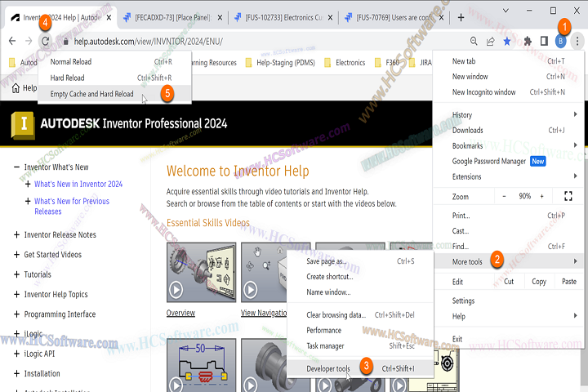Open the View Navigation link
Screen dimensions: 588x392
click(264, 313)
